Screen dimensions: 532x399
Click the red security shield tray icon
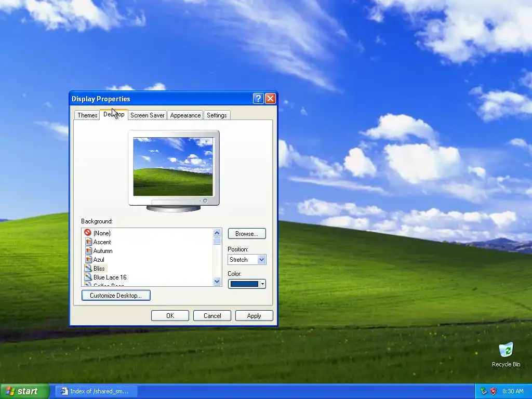coord(494,391)
